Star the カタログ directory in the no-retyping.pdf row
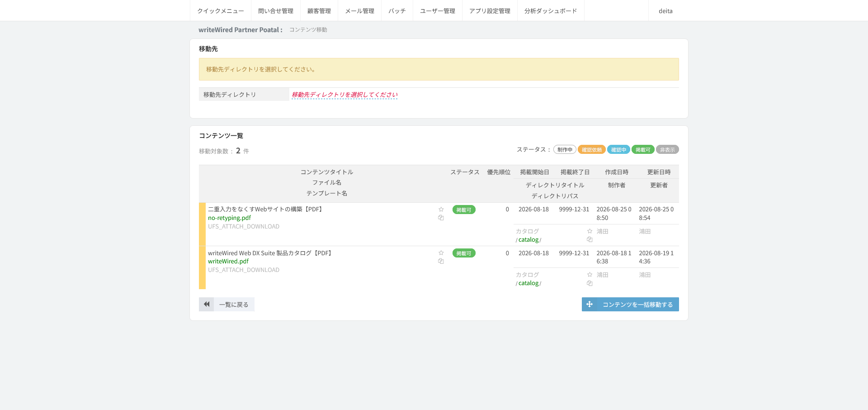Viewport: 868px width, 410px height. coord(590,231)
